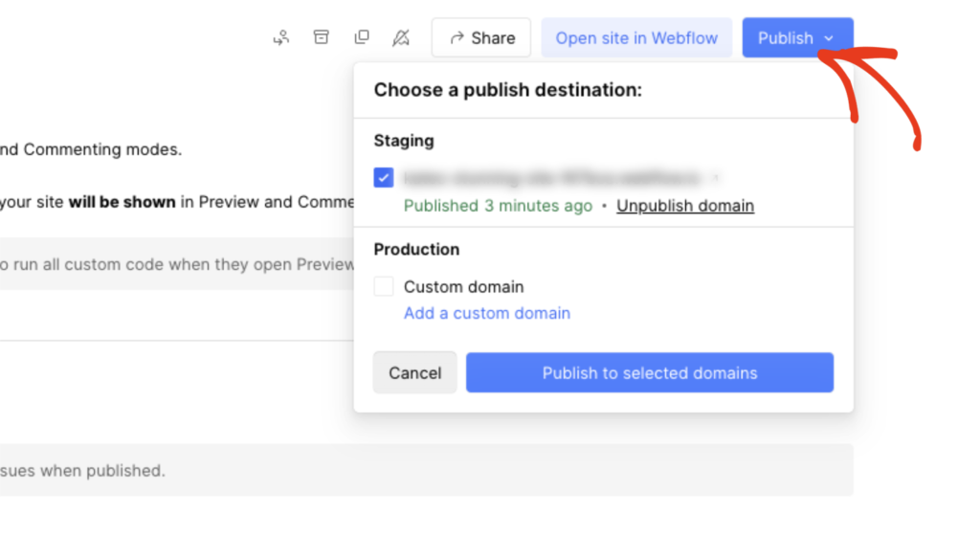The width and height of the screenshot is (980, 535).
Task: Cancel the publish dialog
Action: (x=415, y=373)
